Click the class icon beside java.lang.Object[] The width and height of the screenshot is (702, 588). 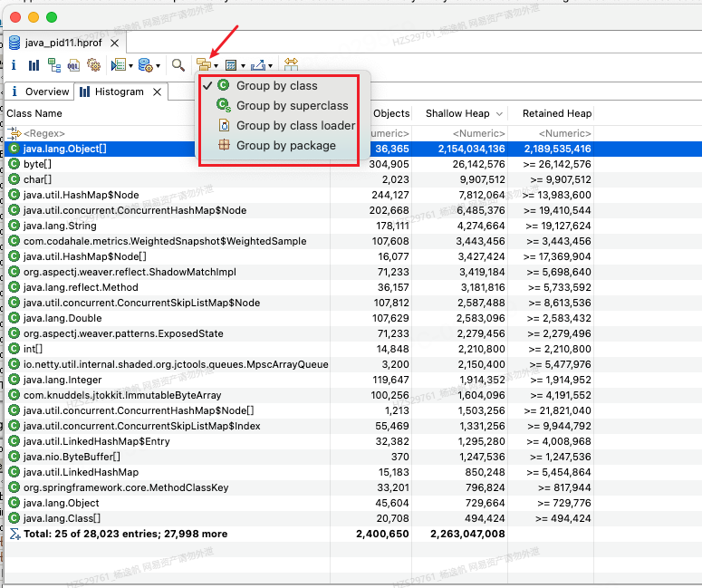click(14, 149)
